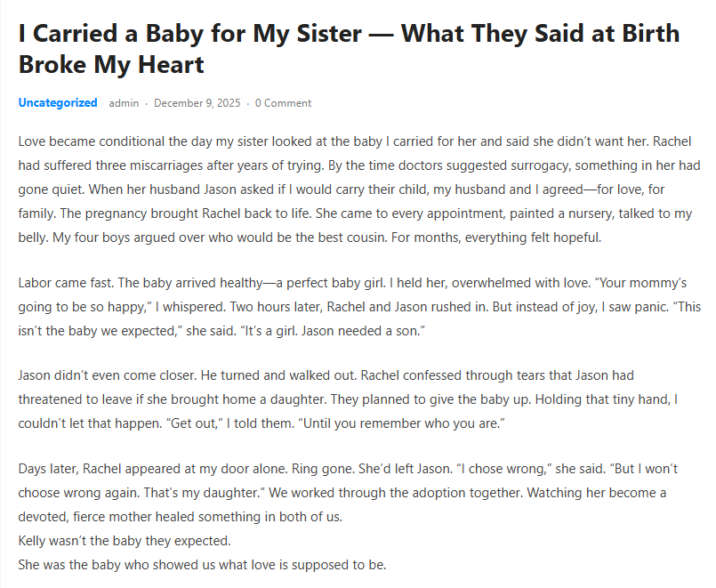
Task: Click the December 9, 2025 post date
Action: 197,103
